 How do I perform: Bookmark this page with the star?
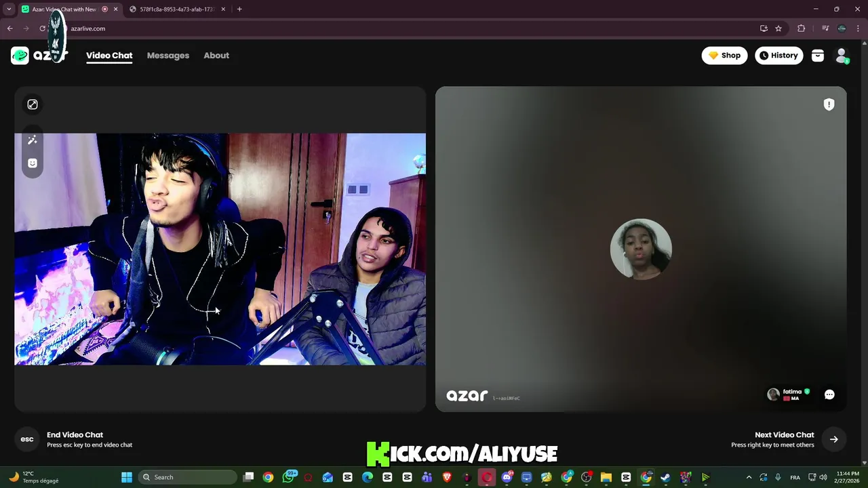tap(778, 28)
